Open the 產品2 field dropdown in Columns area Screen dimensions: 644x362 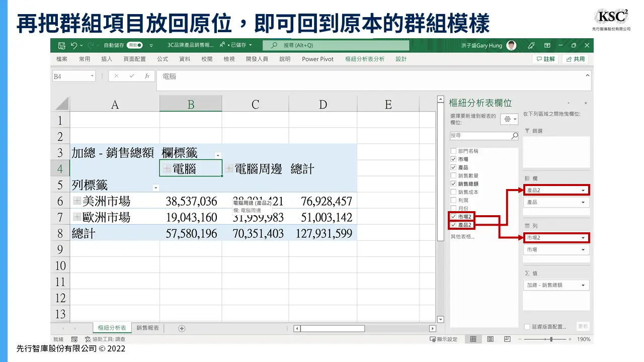(x=583, y=190)
